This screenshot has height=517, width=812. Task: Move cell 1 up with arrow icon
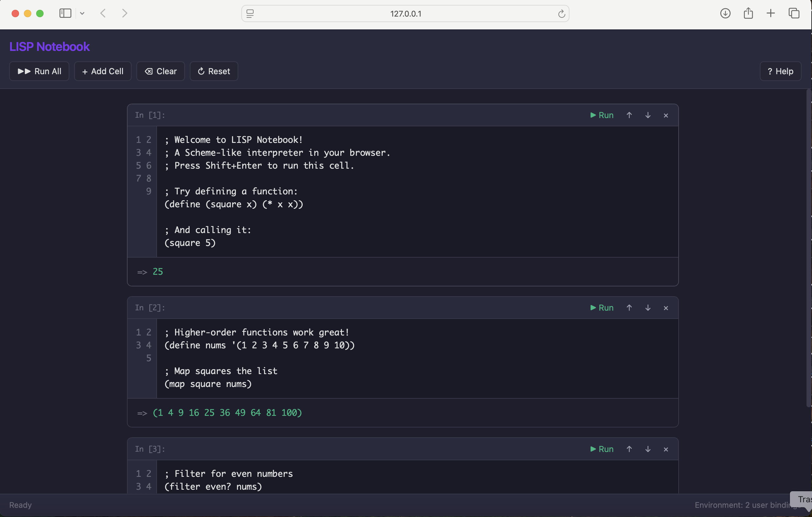(x=629, y=115)
